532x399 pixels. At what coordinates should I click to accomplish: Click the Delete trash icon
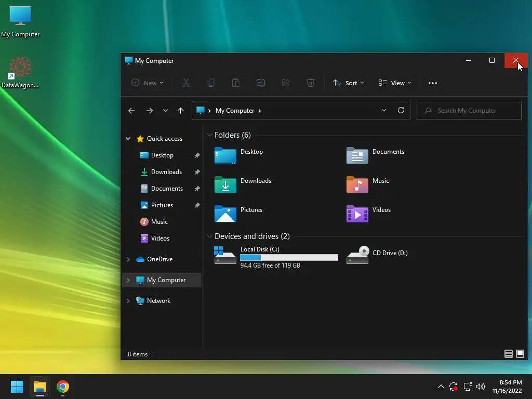click(x=311, y=83)
